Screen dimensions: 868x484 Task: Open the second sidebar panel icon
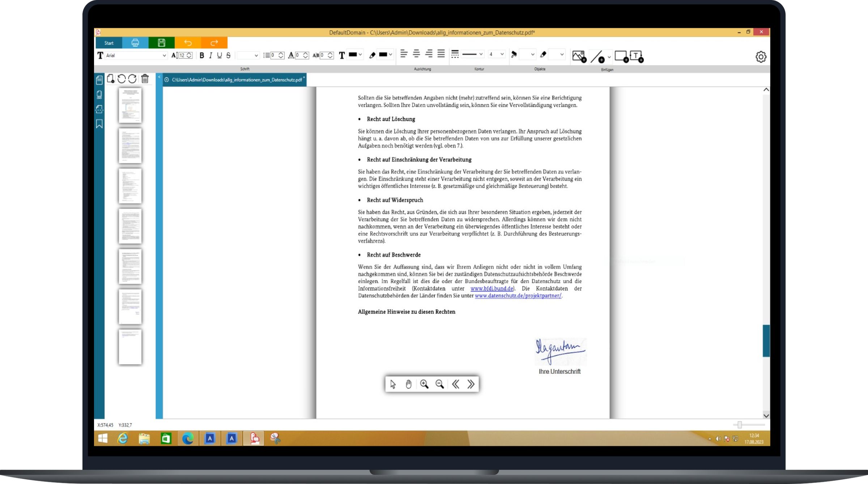(99, 95)
